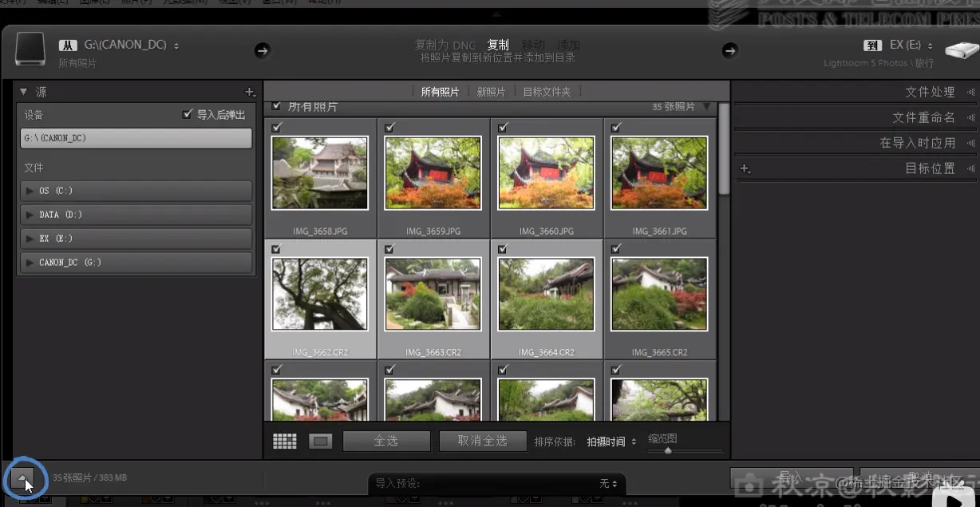Click the 全选 button

(386, 441)
